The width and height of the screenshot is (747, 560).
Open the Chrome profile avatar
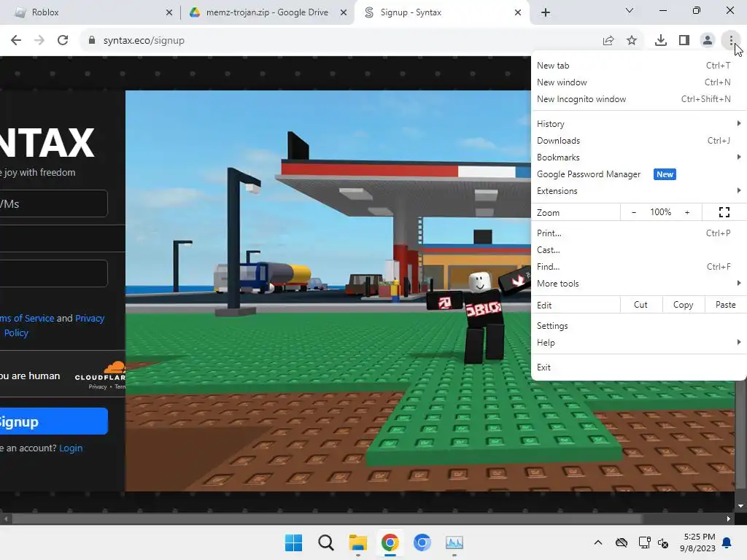(x=708, y=41)
